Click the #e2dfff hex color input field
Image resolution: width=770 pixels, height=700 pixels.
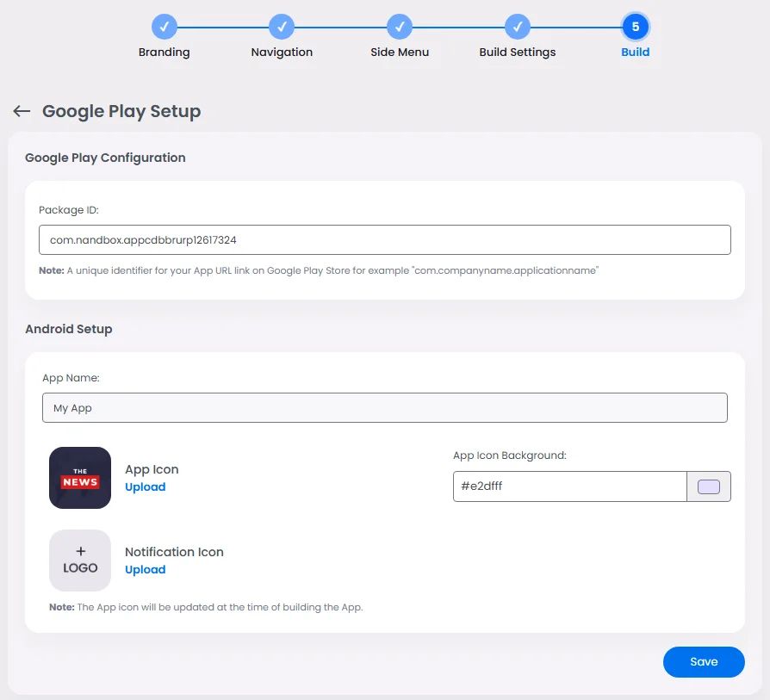568,486
